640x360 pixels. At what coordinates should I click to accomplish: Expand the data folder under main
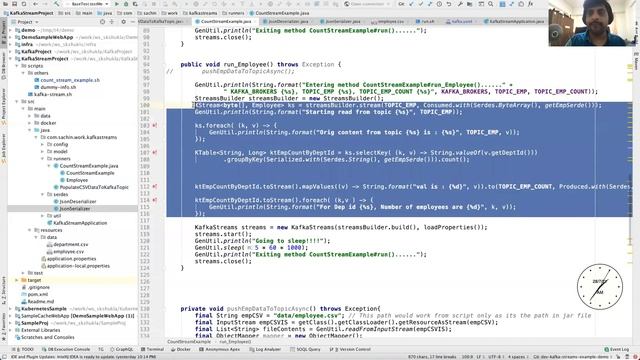tap(29, 116)
